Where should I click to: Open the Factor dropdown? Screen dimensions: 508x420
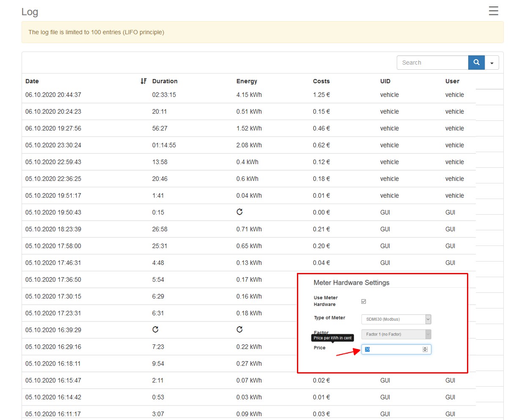click(396, 334)
